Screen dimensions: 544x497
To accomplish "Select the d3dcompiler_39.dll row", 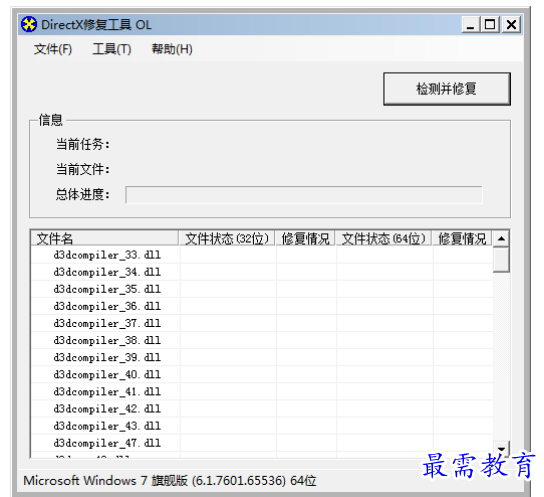I will click(262, 357).
